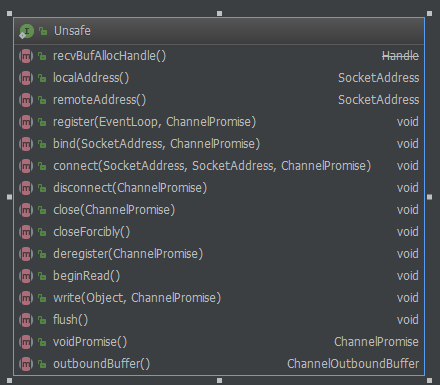The image size is (440, 385).
Task: Select the recvBufAllocHandle() method name
Action: click(x=109, y=56)
